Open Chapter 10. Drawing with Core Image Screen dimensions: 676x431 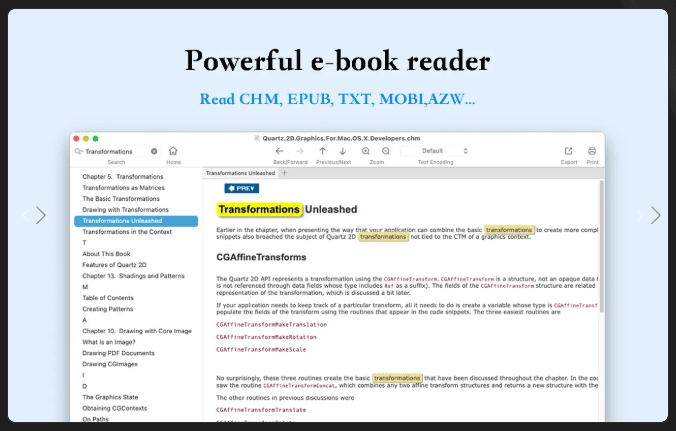tap(137, 331)
